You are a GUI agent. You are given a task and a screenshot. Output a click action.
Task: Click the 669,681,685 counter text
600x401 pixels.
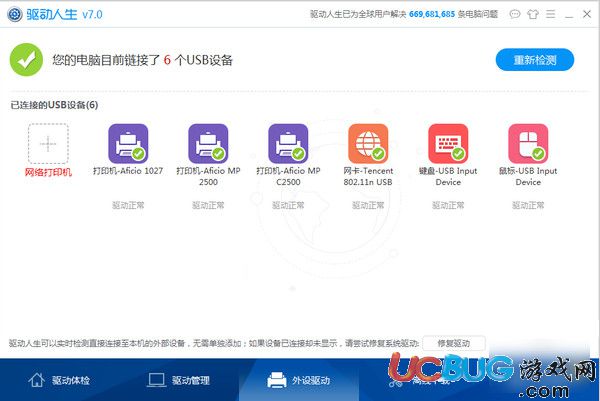(432, 14)
